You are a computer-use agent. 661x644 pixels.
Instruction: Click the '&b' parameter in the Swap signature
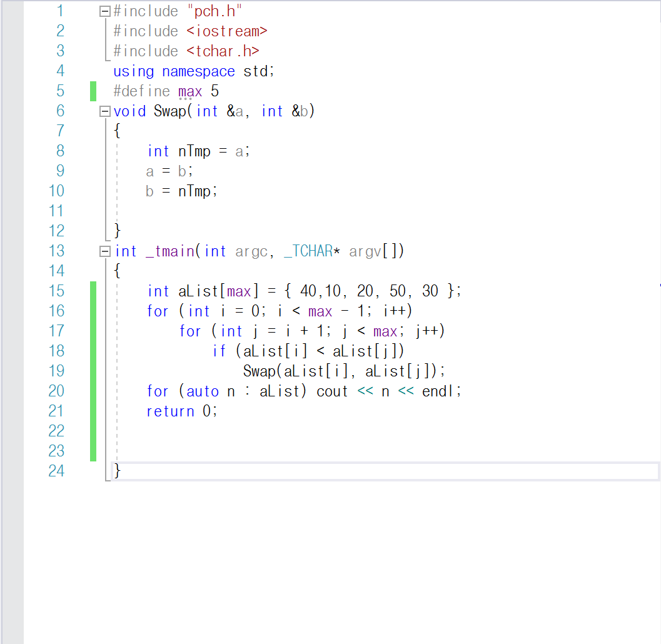coord(300,111)
